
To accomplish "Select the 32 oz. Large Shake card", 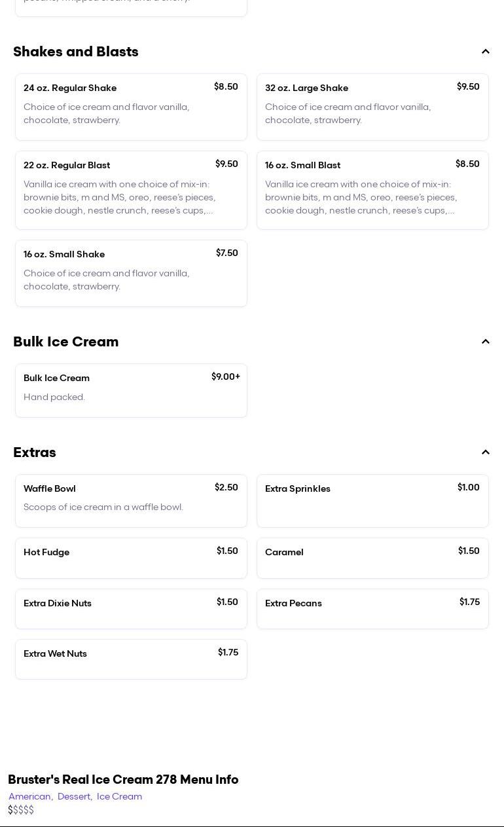I will point(372,107).
